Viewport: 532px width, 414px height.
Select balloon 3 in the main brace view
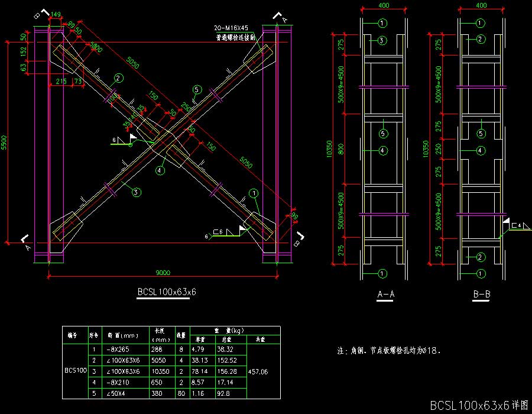click(x=136, y=192)
